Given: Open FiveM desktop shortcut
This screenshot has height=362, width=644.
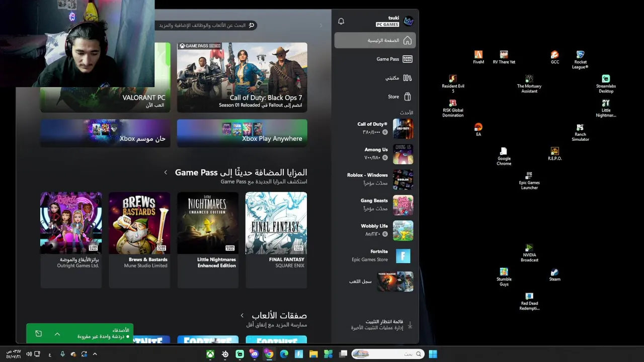Looking at the screenshot, I should pyautogui.click(x=478, y=57).
